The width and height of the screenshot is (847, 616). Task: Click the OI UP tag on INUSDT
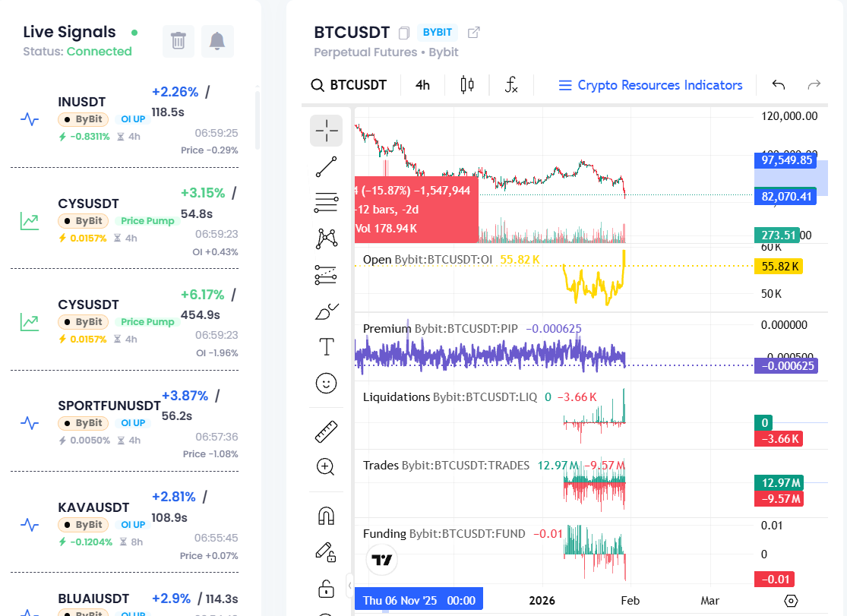[133, 119]
